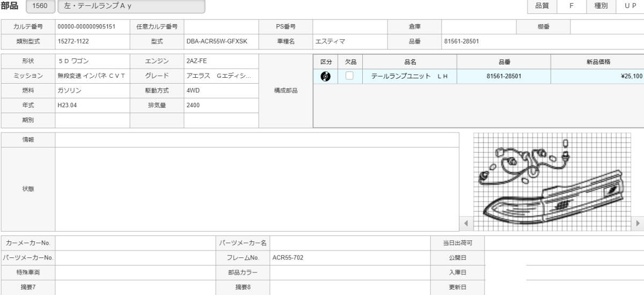This screenshot has height=295, width=644.
Task: Click the disc icon in the 区分 column
Action: click(x=325, y=76)
